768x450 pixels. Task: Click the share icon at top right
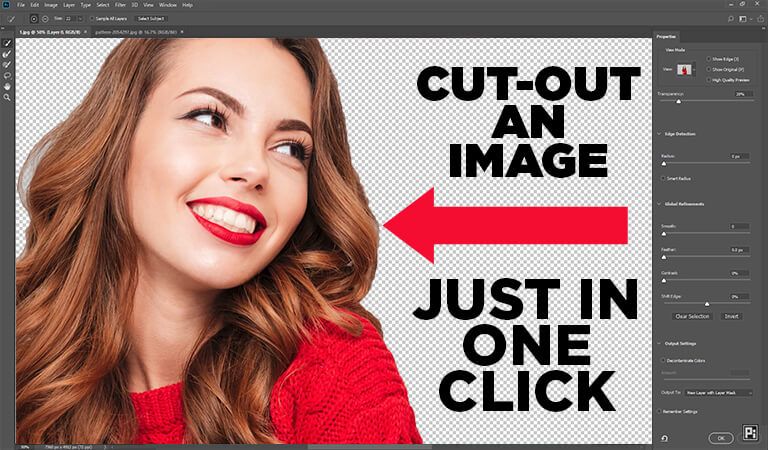point(761,19)
